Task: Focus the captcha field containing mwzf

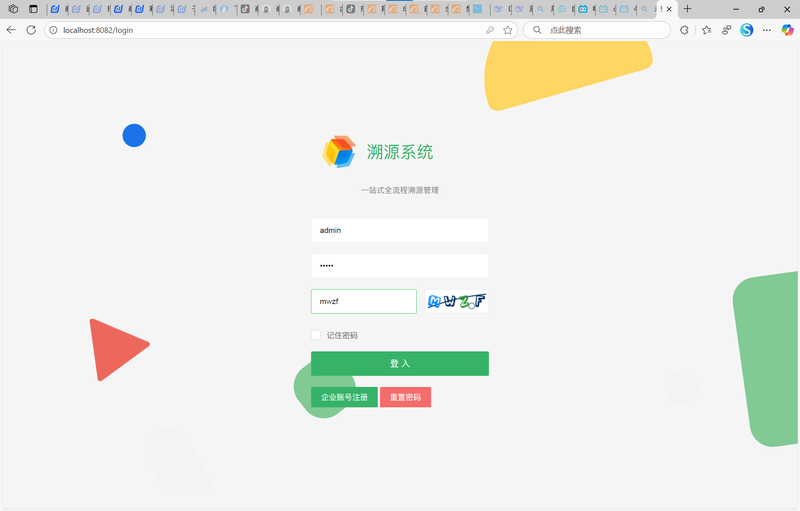Action: point(364,301)
